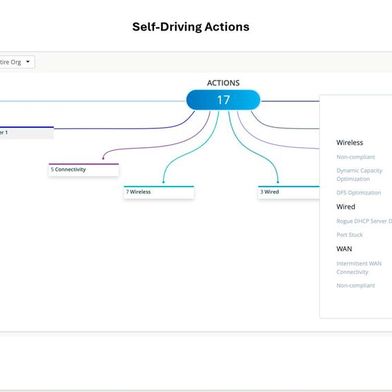Click the Wireless section heading
Screen dimensions: 392x392
pos(350,143)
